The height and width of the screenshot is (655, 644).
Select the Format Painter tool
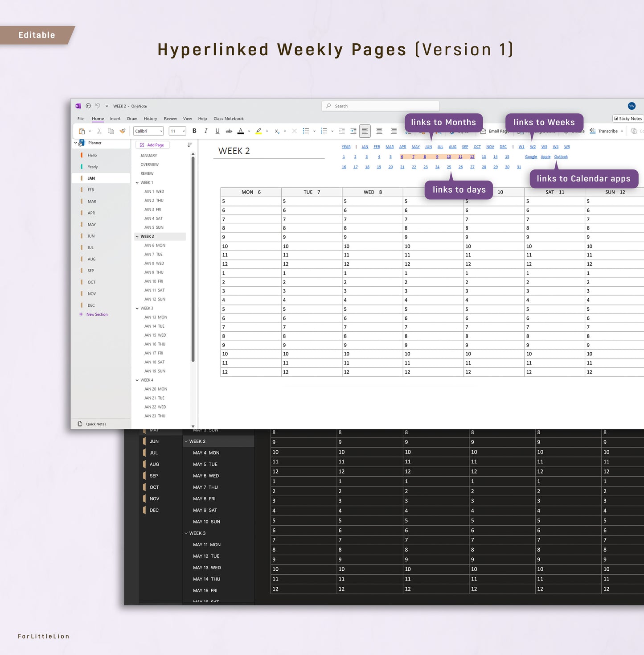point(122,131)
